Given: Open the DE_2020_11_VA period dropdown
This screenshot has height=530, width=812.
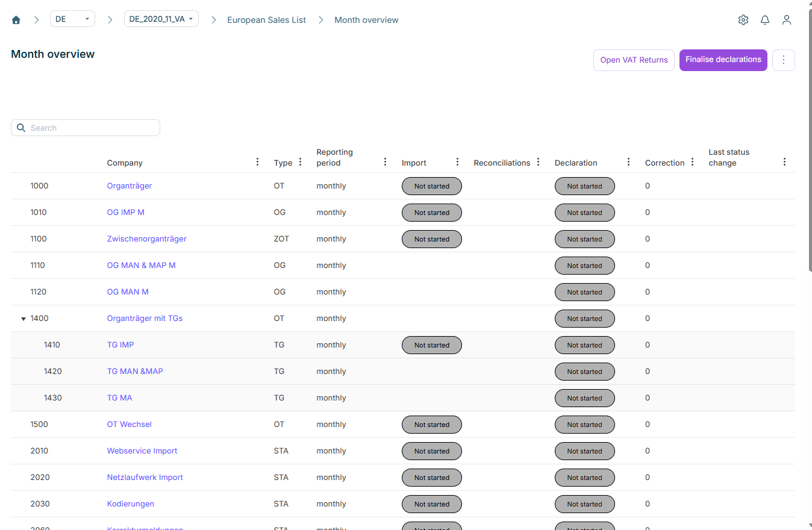Looking at the screenshot, I should point(161,19).
